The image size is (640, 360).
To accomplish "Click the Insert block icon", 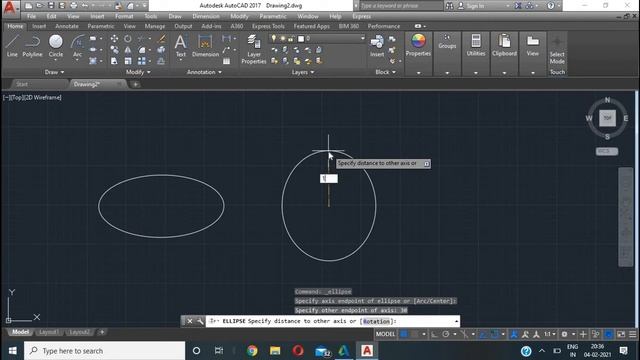I will (377, 46).
